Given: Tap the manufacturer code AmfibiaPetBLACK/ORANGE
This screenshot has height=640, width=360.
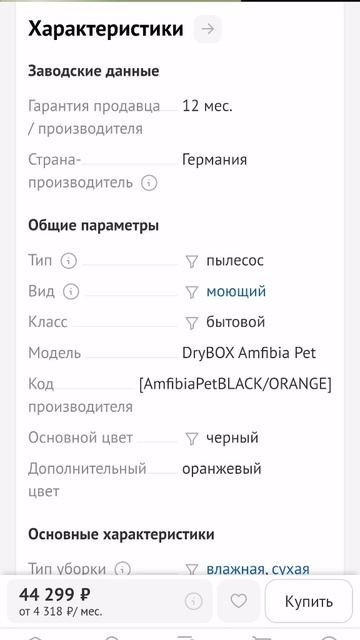Looking at the screenshot, I should pos(235,384).
